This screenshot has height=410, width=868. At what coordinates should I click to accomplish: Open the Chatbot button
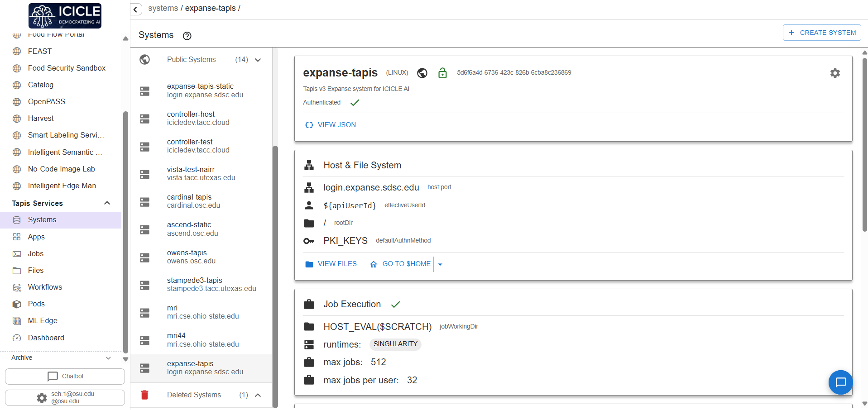point(65,376)
